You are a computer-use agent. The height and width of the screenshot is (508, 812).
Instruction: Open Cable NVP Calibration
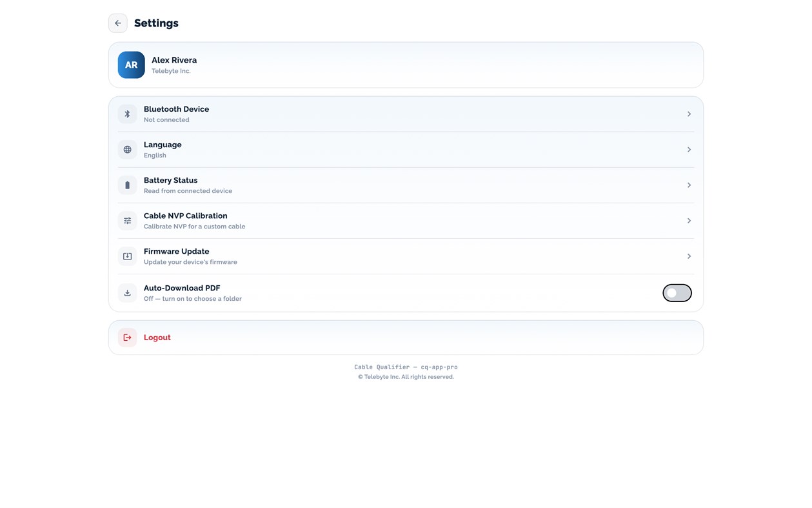coord(406,221)
